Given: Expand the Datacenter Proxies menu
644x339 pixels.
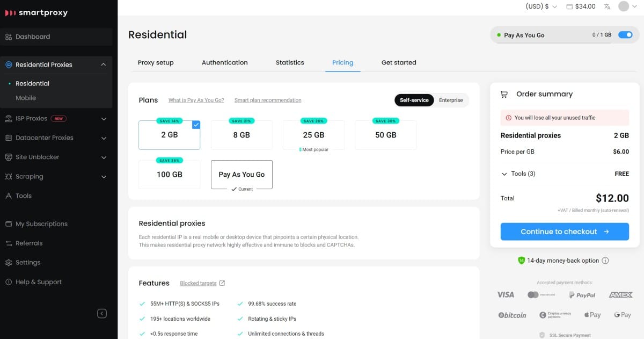Looking at the screenshot, I should [x=104, y=138].
